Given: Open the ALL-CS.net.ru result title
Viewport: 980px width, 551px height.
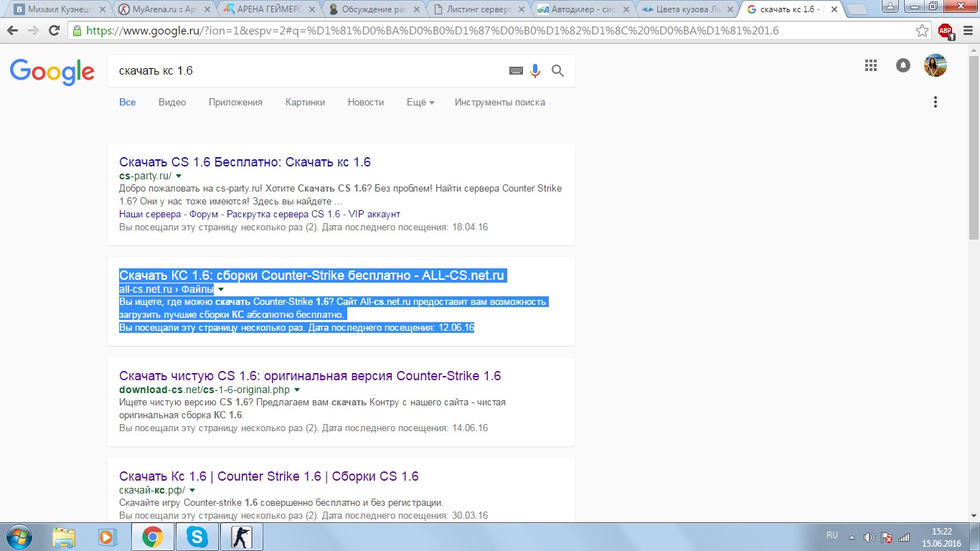Looking at the screenshot, I should click(312, 275).
